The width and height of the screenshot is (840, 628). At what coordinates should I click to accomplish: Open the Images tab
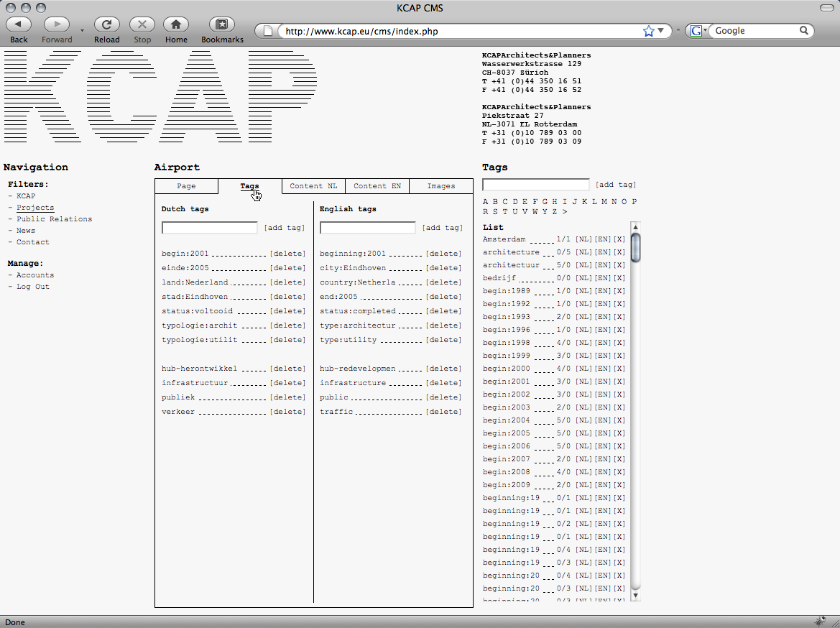pos(441,186)
